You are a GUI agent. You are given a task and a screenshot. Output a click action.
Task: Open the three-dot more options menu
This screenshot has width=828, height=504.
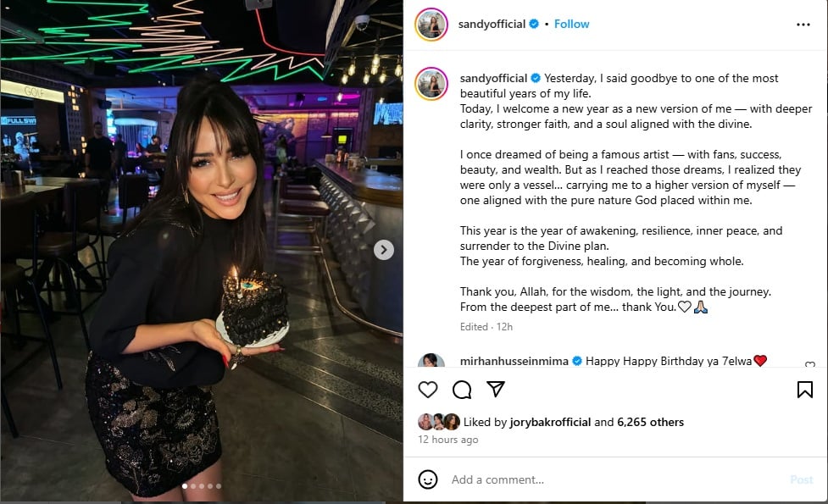(x=803, y=25)
